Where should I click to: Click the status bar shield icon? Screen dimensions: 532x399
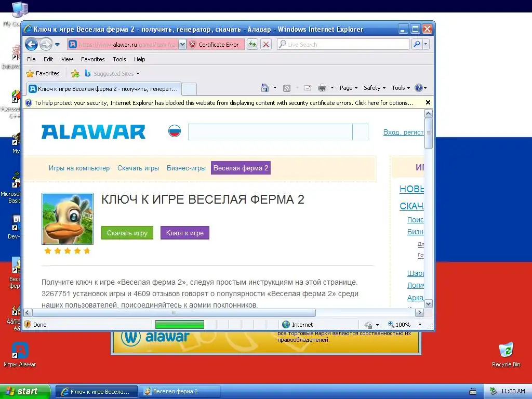[28, 324]
